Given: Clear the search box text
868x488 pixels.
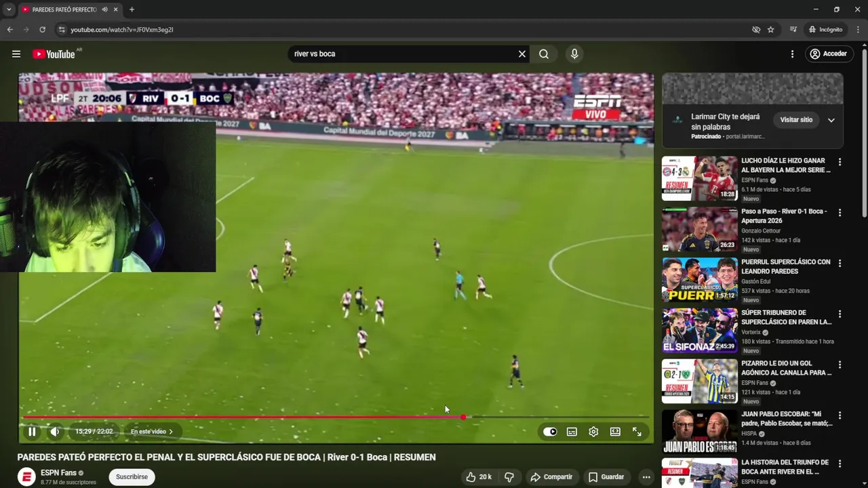Looking at the screenshot, I should point(522,54).
